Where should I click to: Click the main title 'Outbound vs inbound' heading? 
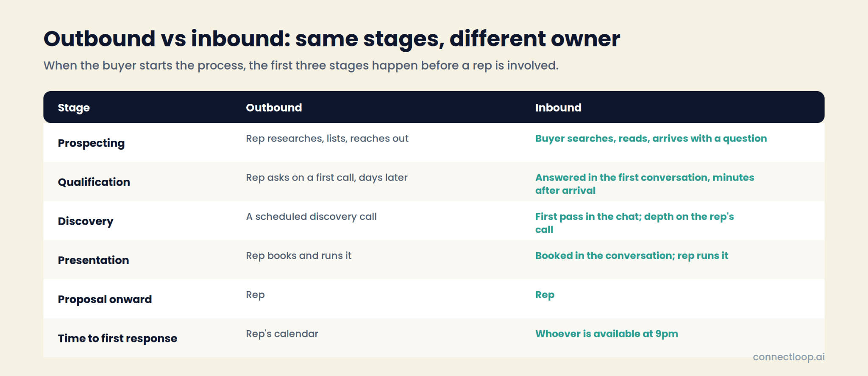(332, 39)
